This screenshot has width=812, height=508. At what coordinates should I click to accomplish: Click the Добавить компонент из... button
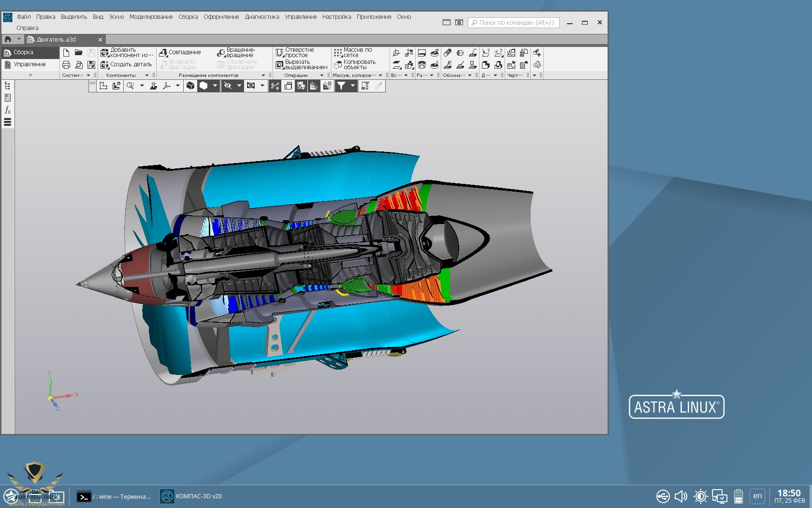[x=127, y=52]
